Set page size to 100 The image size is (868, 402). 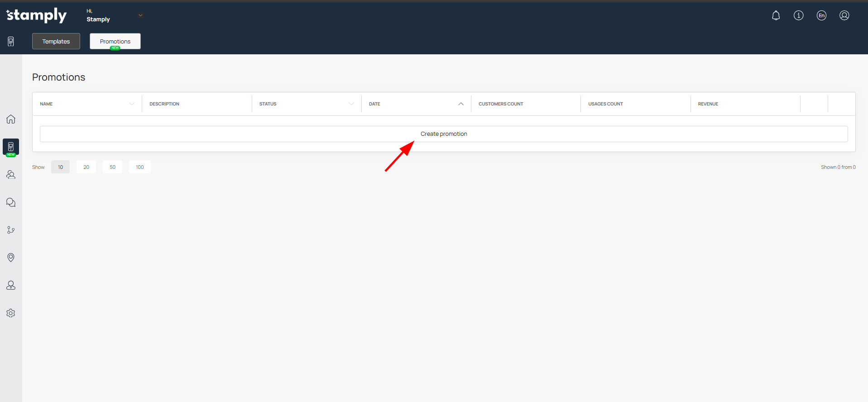[139, 167]
